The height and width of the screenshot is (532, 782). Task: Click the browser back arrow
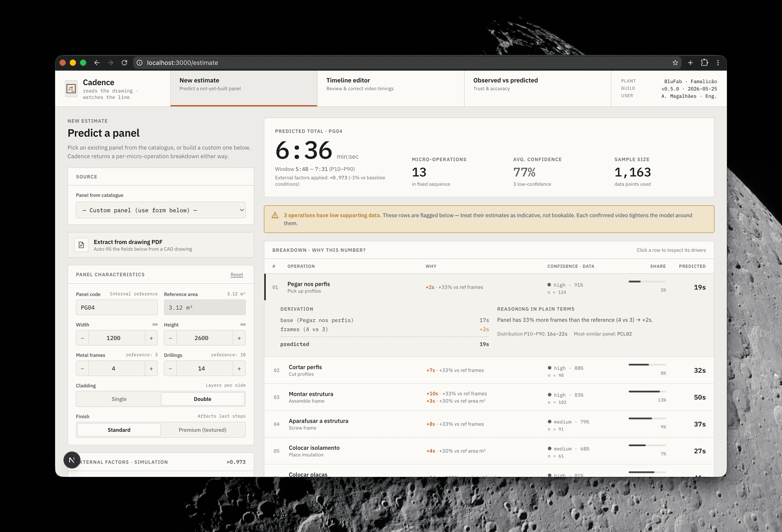point(97,63)
